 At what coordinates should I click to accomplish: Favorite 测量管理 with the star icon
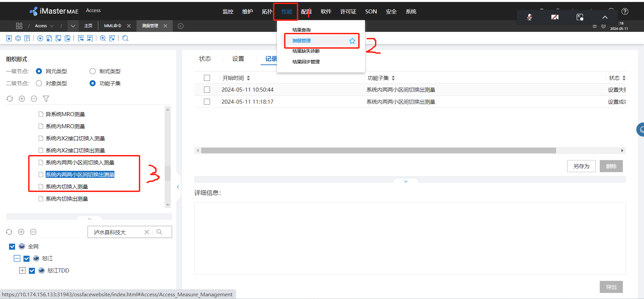[352, 41]
